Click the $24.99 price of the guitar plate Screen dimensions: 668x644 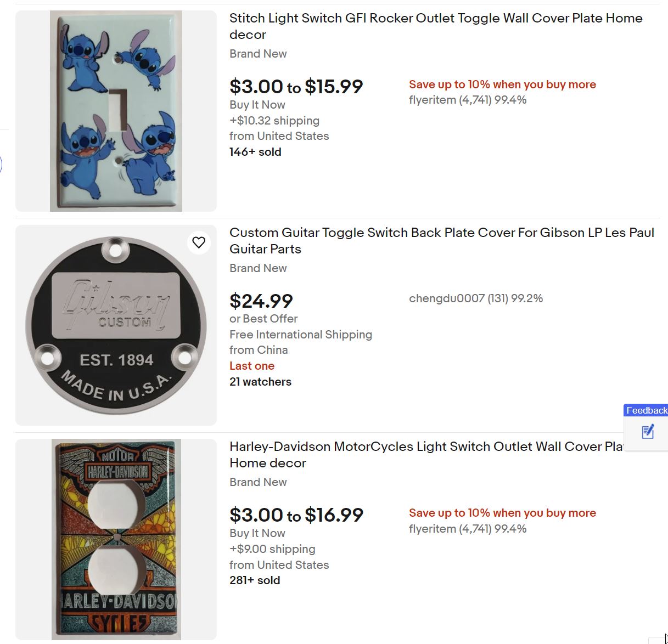coord(261,301)
